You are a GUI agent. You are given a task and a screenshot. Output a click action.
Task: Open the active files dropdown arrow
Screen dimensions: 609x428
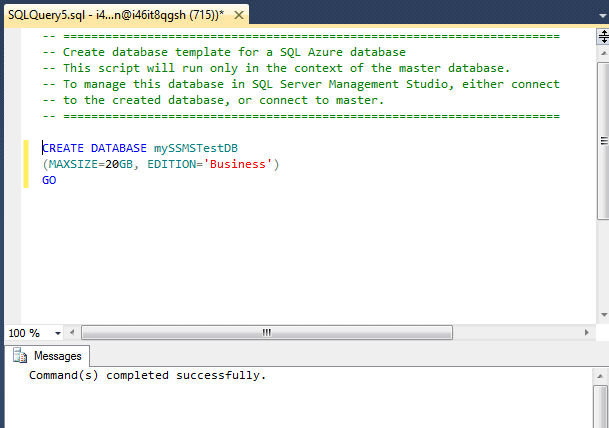[602, 16]
